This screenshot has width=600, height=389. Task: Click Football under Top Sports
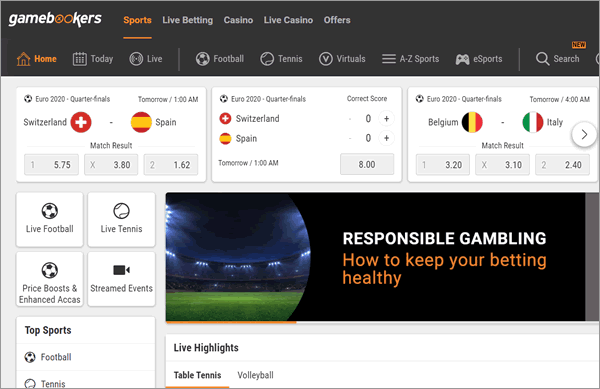[56, 357]
